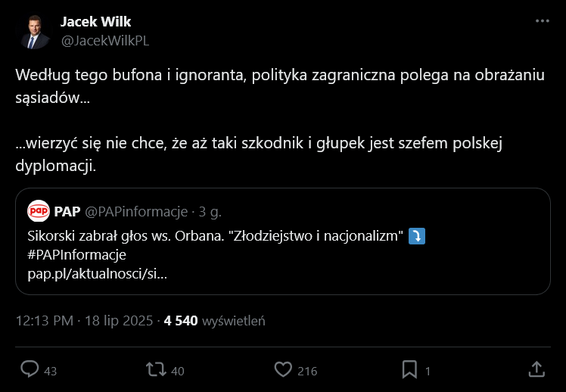
Task: Click the #PAPInformacje hashtag
Action: pos(76,254)
